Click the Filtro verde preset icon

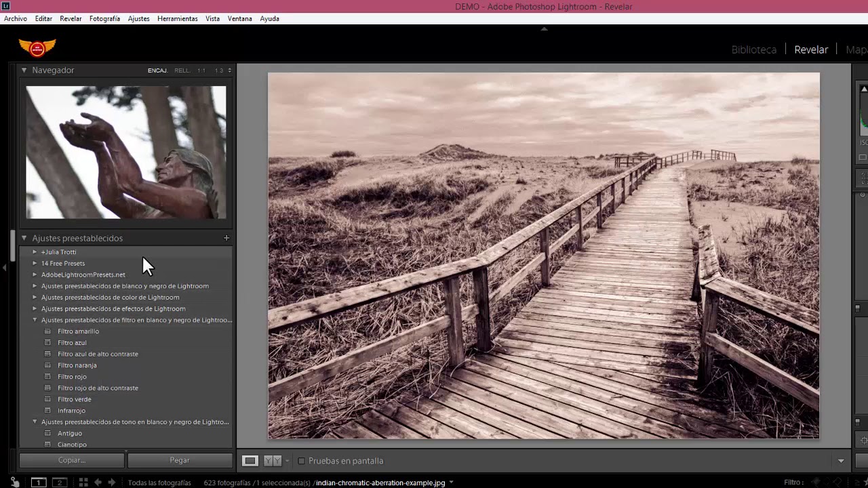click(x=47, y=399)
